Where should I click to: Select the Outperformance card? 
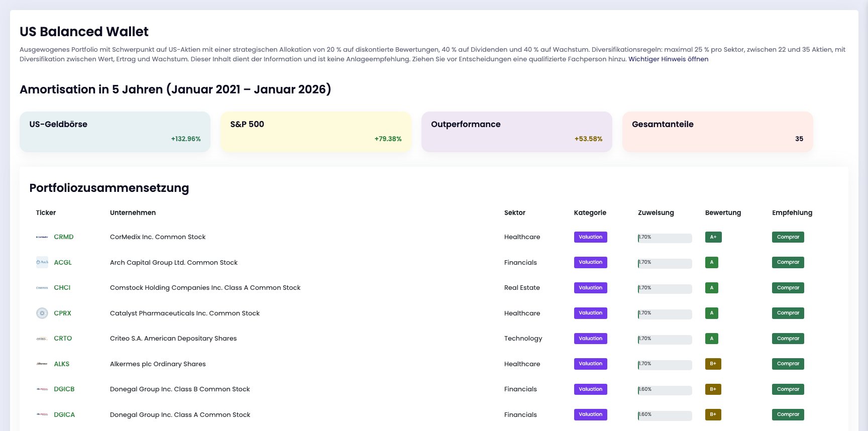(x=517, y=132)
